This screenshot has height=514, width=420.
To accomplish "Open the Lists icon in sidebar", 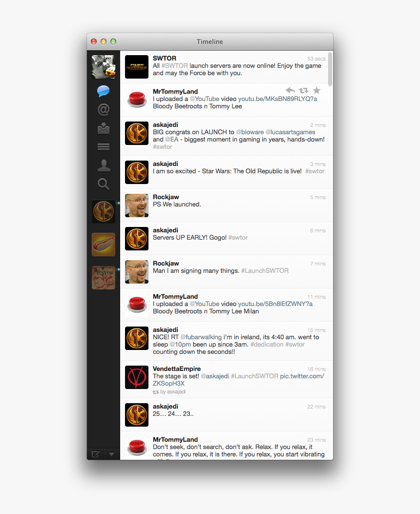I will (103, 146).
